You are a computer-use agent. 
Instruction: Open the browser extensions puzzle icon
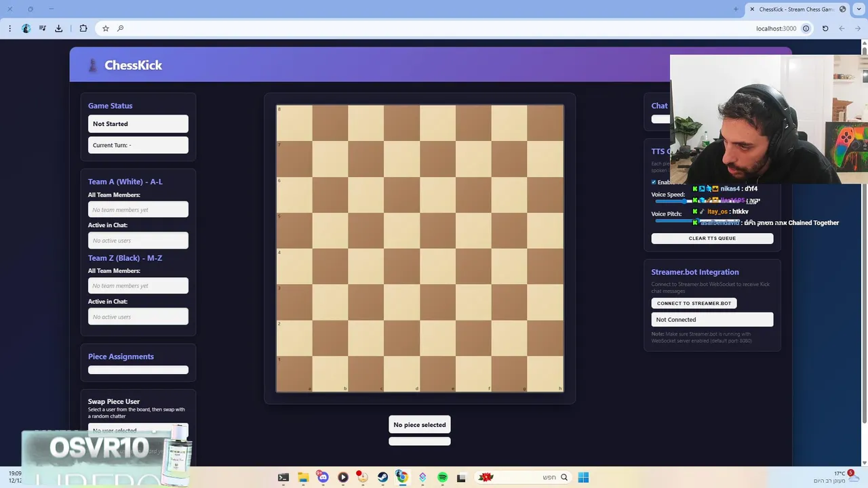pyautogui.click(x=83, y=28)
